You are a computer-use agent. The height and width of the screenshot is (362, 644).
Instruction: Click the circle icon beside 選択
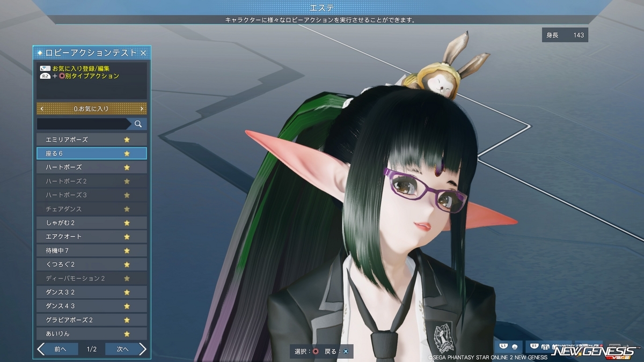[x=316, y=351]
